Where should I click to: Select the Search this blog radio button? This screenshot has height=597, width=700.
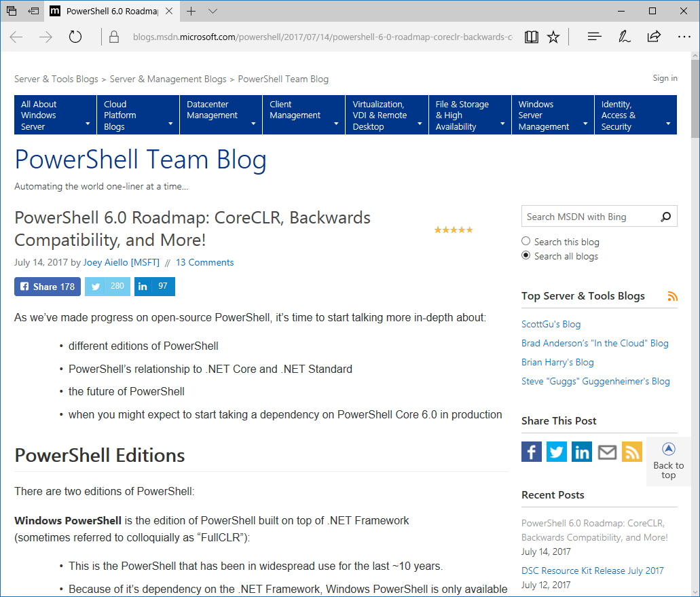(526, 241)
